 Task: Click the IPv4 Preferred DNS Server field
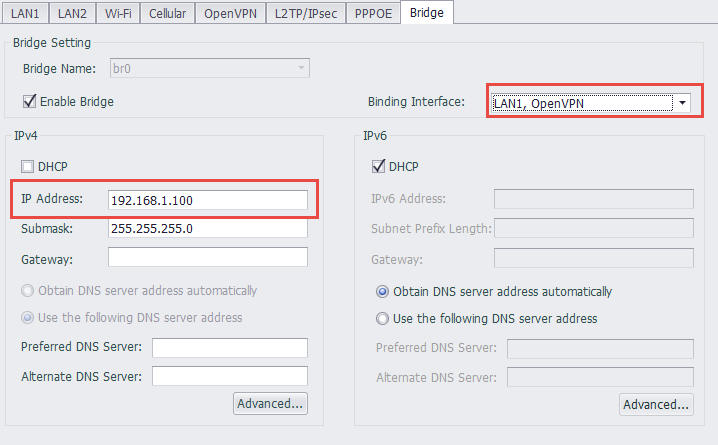click(x=229, y=347)
